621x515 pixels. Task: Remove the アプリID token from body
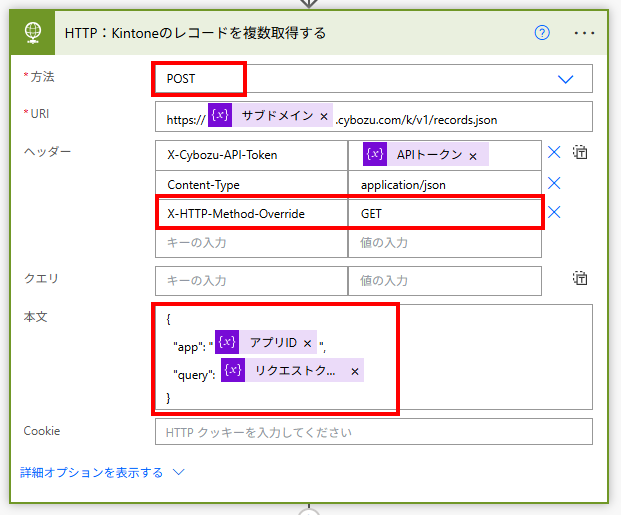click(307, 343)
